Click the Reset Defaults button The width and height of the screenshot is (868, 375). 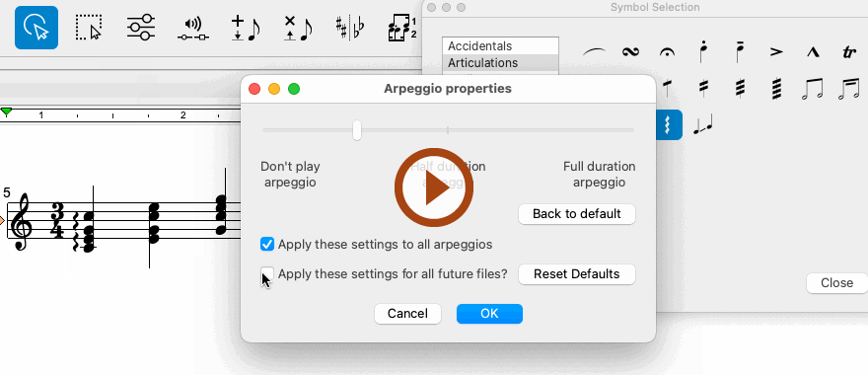(x=577, y=274)
